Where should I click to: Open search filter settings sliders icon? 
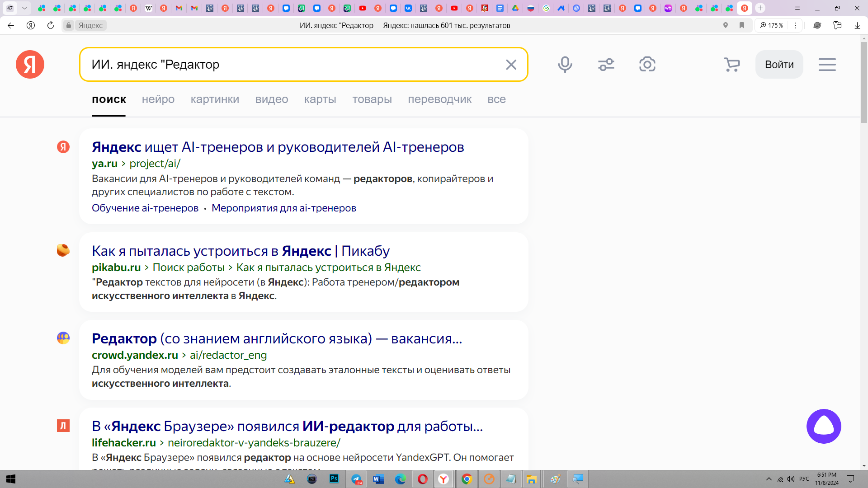click(606, 65)
